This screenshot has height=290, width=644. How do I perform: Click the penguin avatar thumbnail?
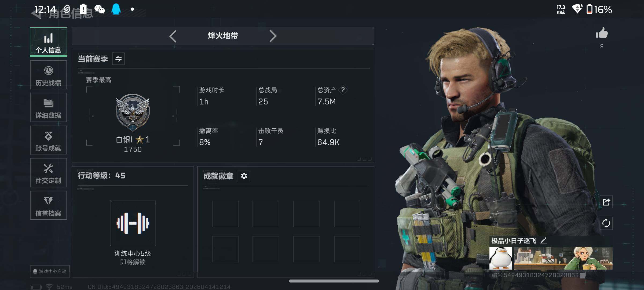pyautogui.click(x=501, y=258)
